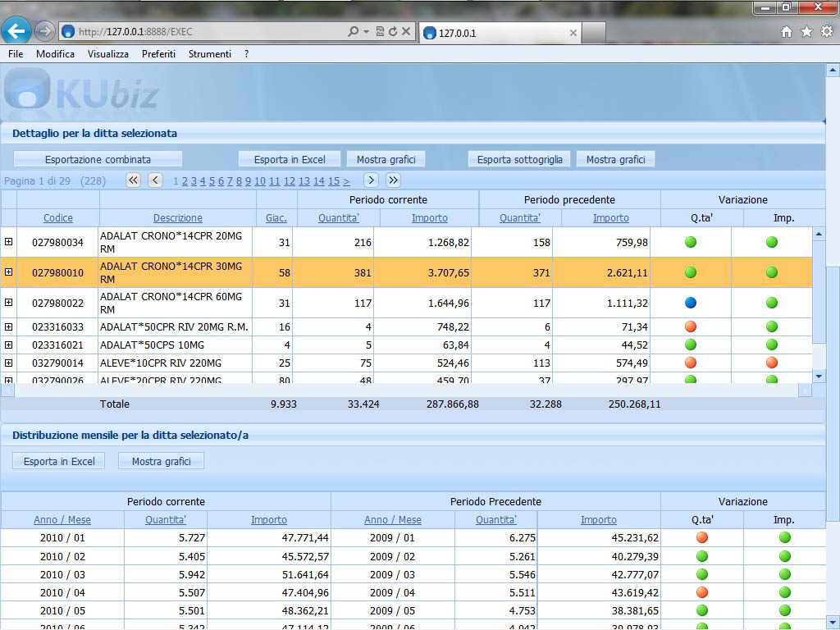Click Esporta sottogriglia button
The height and width of the screenshot is (630, 840).
[520, 159]
